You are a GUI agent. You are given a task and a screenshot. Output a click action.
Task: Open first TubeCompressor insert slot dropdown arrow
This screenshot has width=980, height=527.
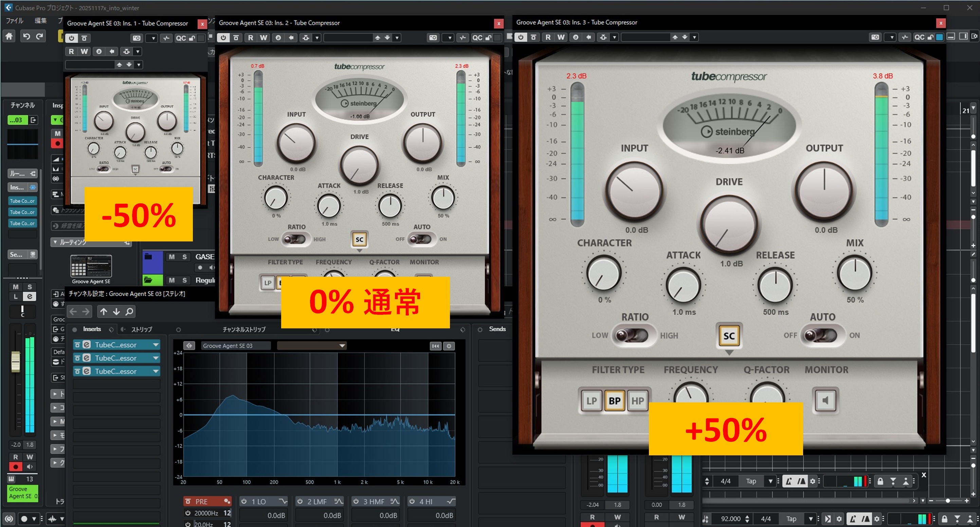point(156,345)
